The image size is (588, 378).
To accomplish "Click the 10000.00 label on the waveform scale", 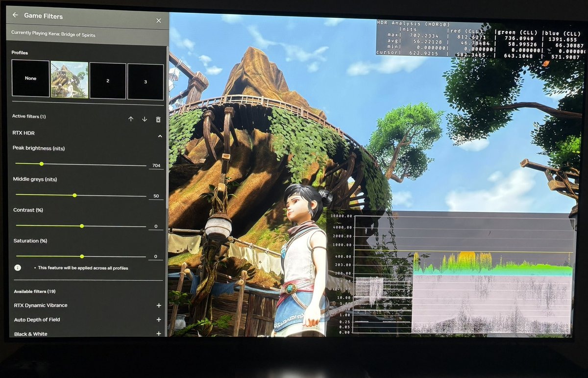I will pos(342,215).
